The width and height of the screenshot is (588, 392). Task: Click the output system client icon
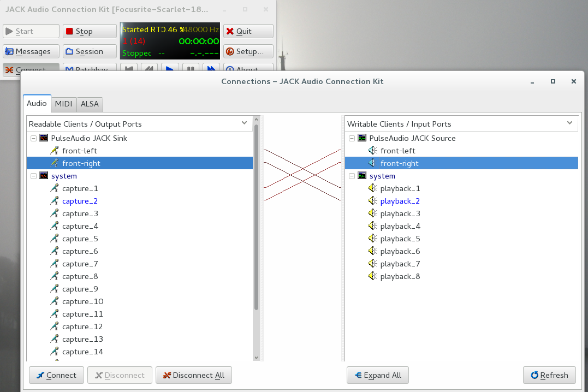pyautogui.click(x=44, y=176)
